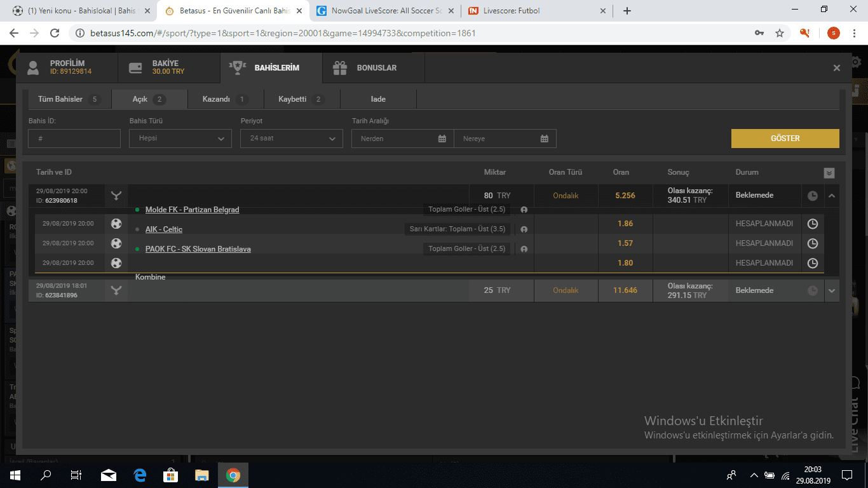Reload the page
Screen dimensions: 868x488
55,33
